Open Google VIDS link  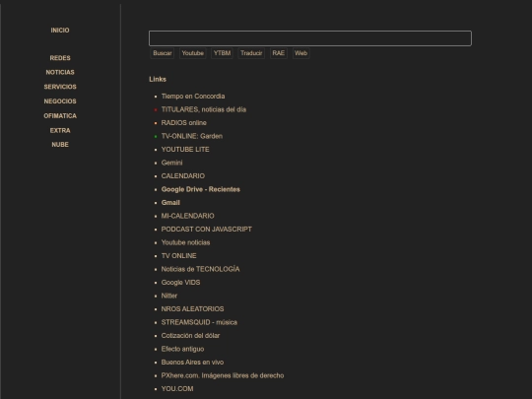point(181,283)
